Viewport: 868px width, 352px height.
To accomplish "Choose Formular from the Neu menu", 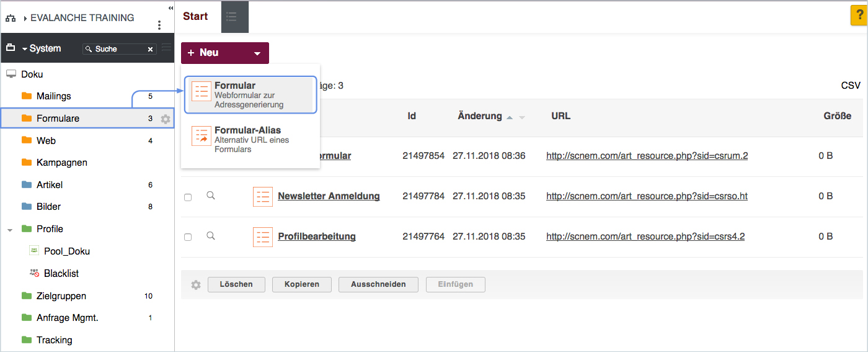I will tap(250, 95).
